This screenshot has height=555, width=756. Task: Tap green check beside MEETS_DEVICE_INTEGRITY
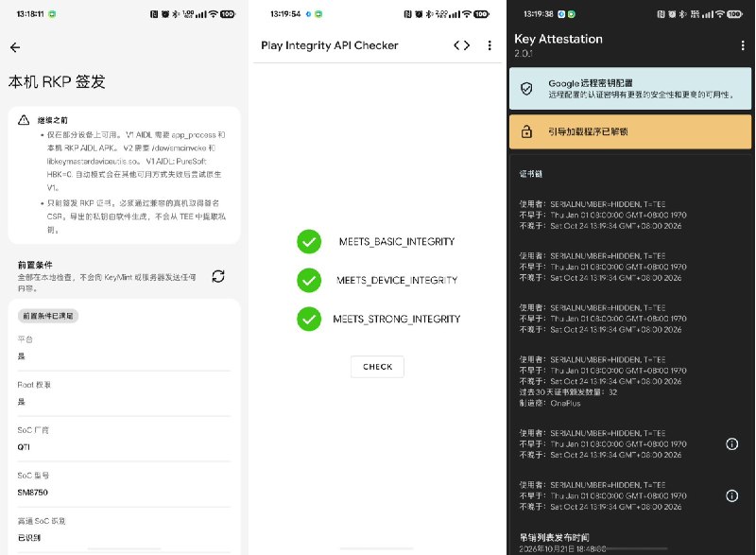click(309, 280)
